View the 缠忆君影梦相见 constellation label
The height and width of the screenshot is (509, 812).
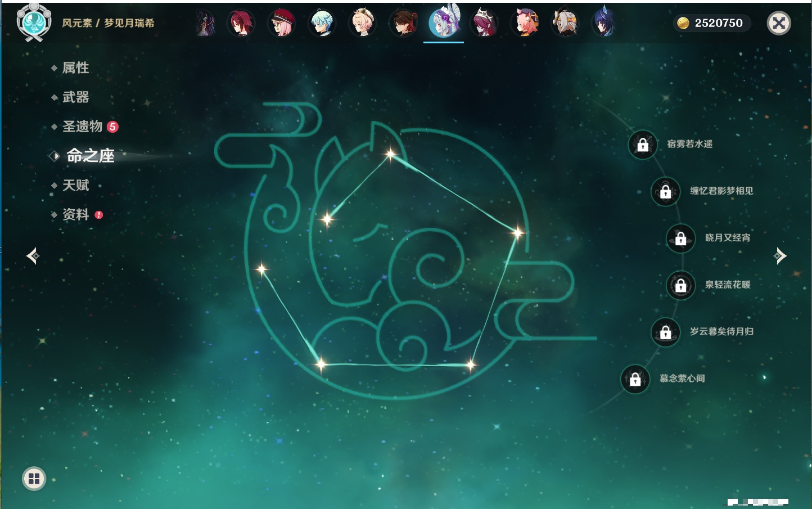(x=722, y=191)
